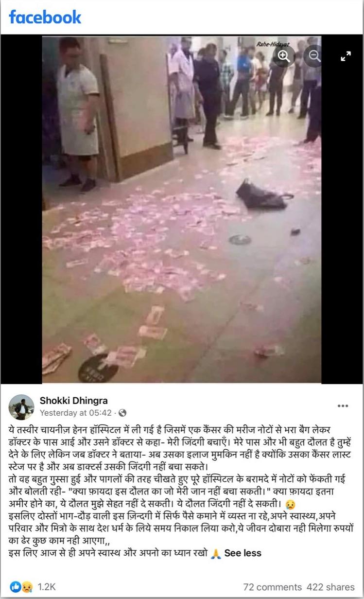The height and width of the screenshot is (599, 364).
Task: Click the hospital corridor photo
Action: (x=181, y=210)
